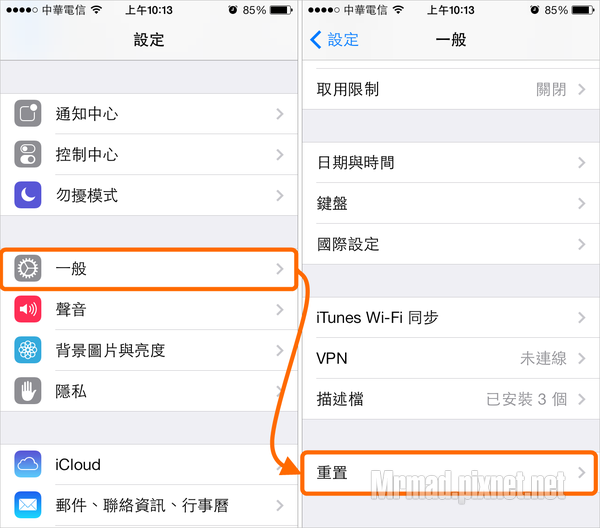Go back using the 設定 back arrow

point(334,40)
